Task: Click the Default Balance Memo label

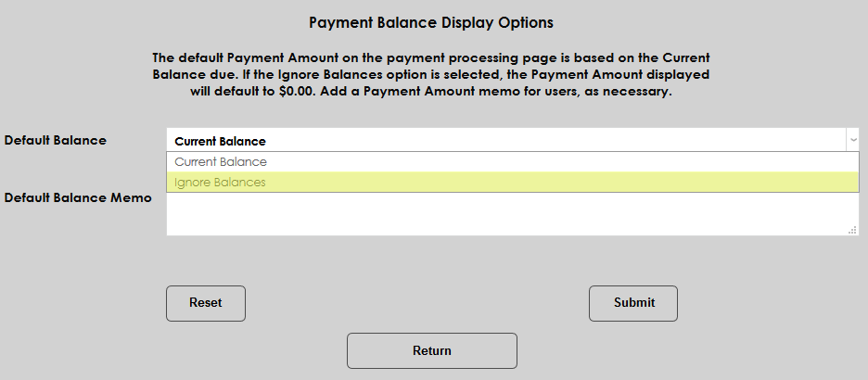Action: click(78, 198)
